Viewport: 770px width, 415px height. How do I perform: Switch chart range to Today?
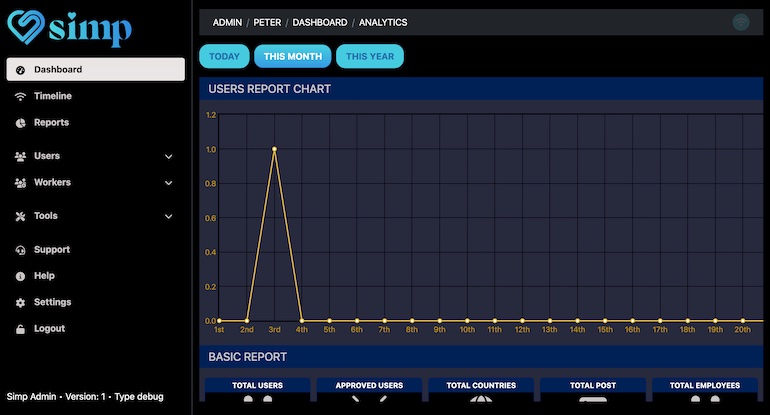click(x=224, y=56)
